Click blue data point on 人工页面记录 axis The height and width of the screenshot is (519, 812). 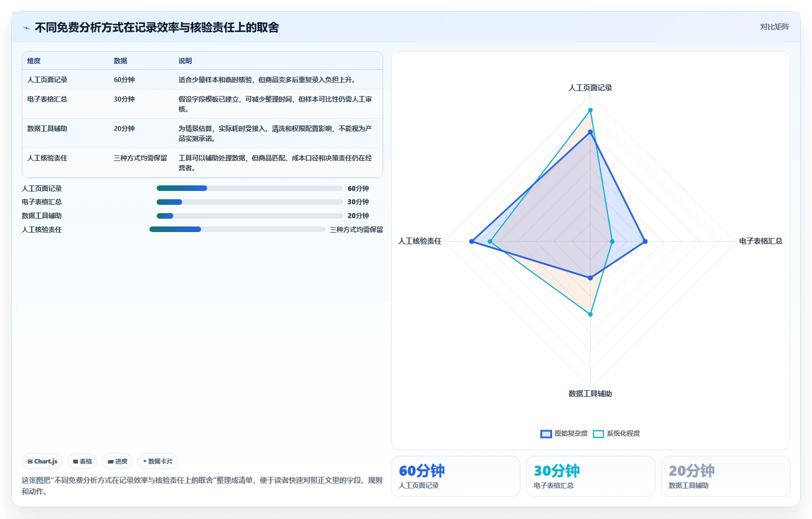click(x=590, y=132)
